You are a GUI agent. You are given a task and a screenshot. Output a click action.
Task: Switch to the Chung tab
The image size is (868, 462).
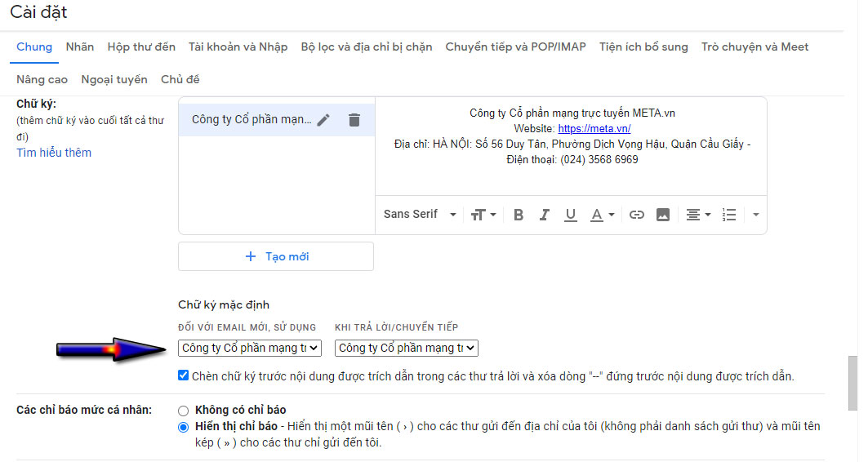(x=34, y=47)
